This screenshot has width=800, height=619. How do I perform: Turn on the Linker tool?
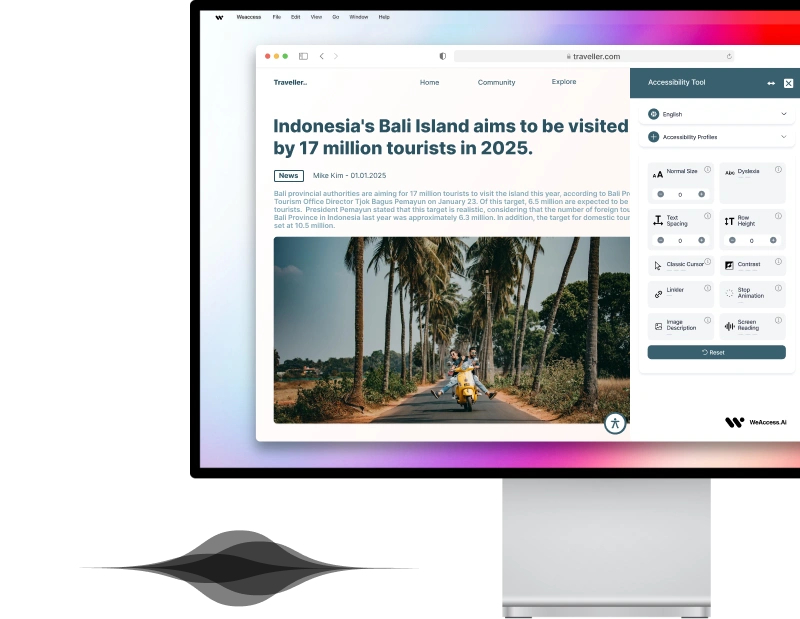click(x=675, y=291)
